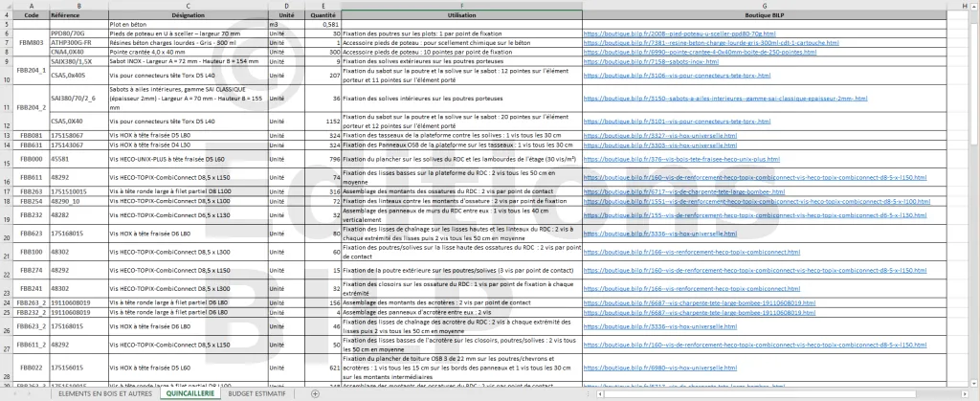Select column C header
The width and height of the screenshot is (980, 401).
coord(188,5)
